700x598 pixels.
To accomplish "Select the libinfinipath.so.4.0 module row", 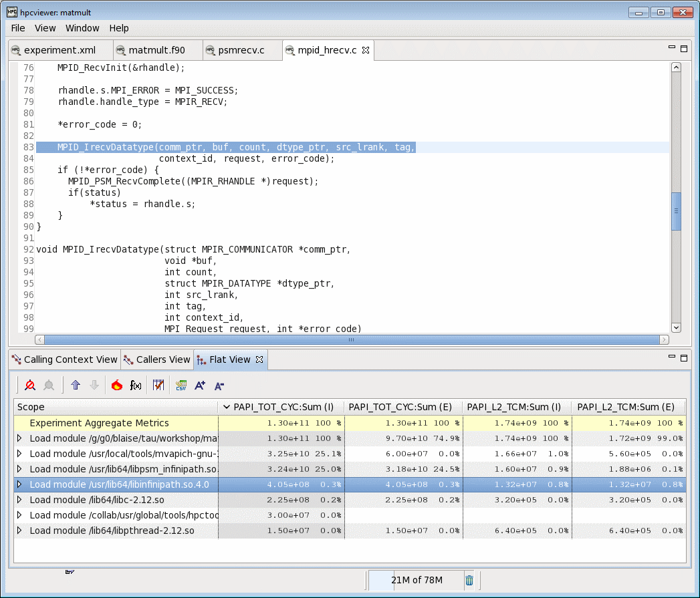I will point(114,483).
